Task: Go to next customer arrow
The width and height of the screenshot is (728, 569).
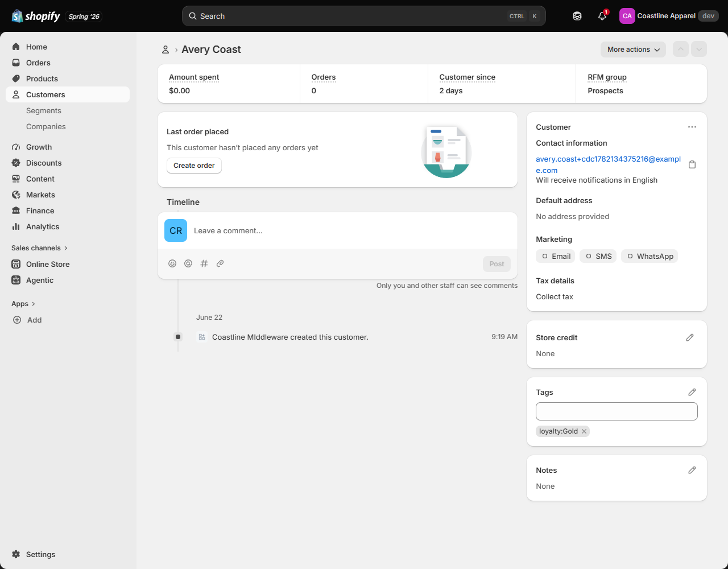Action: pos(699,50)
